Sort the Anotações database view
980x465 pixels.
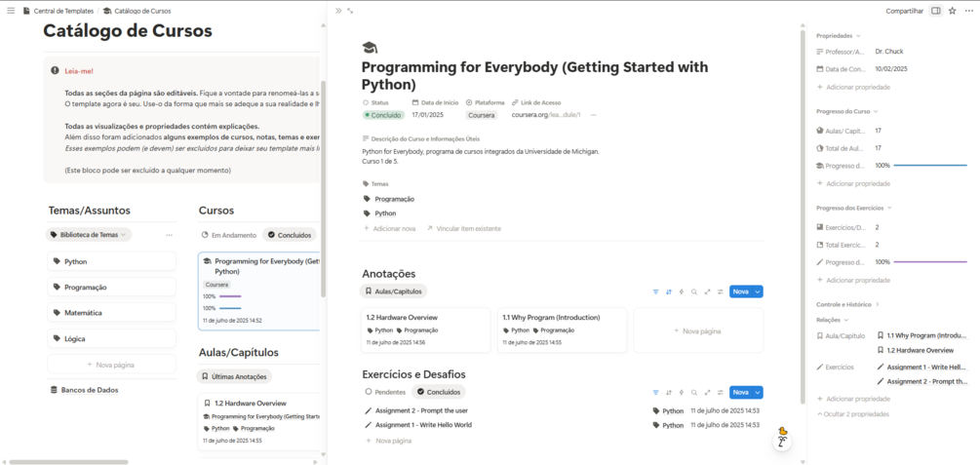(669, 291)
